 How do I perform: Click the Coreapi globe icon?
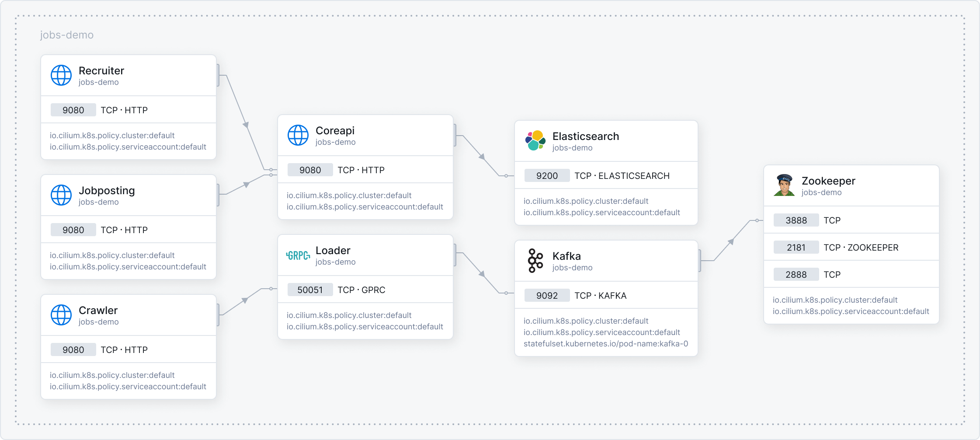[x=298, y=135]
